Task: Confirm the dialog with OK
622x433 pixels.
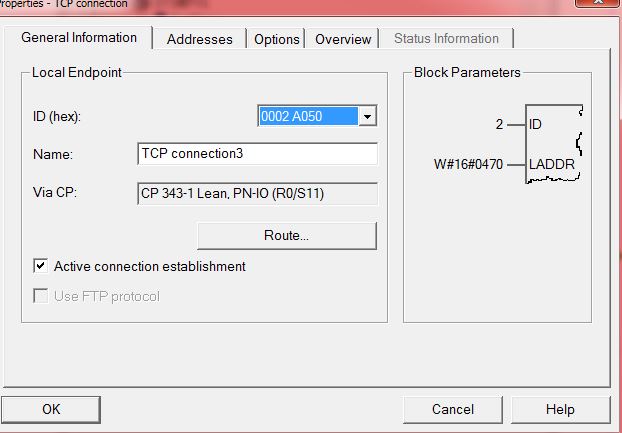Action: [51, 409]
